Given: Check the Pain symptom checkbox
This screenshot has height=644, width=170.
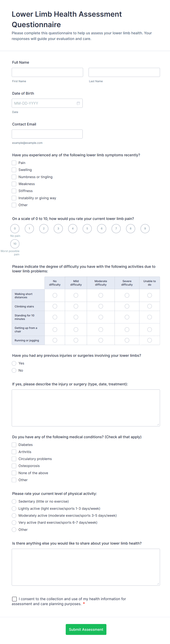Looking at the screenshot, I should click(14, 163).
